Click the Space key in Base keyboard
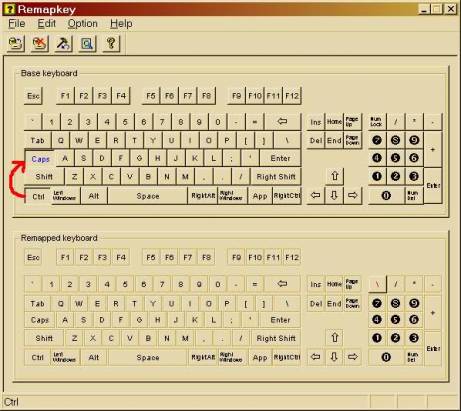The image size is (461, 411). (x=148, y=196)
